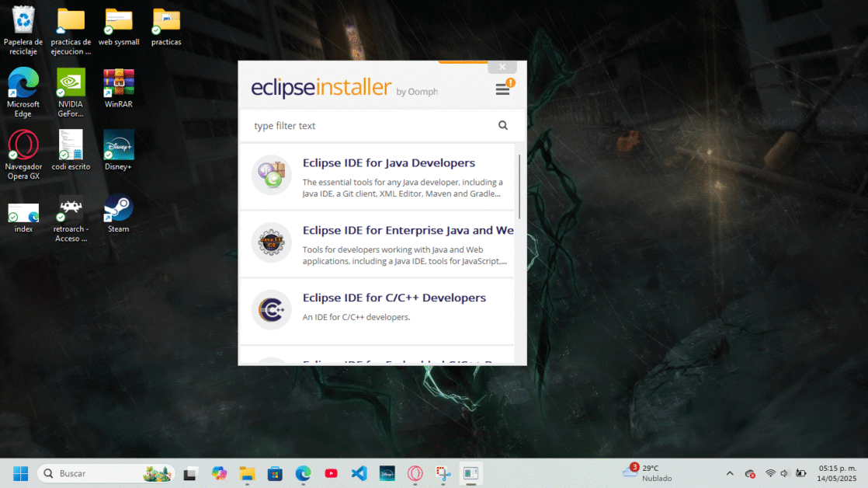Open Visual Studio Code from the taskbar
868x488 pixels.
359,473
